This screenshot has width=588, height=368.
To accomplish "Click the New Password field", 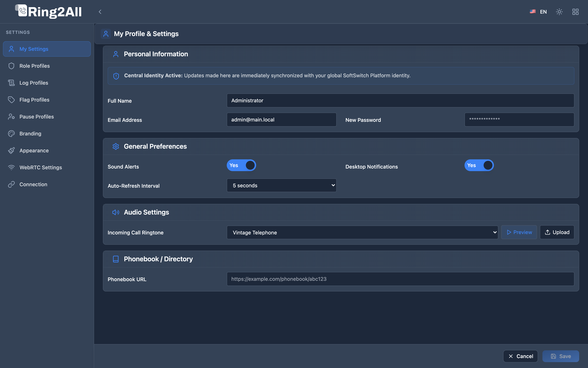I will click(519, 119).
